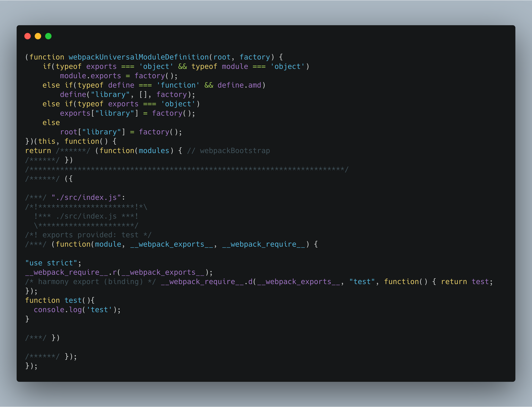
Task: Click the 'function test(){' declaration
Action: [60, 300]
